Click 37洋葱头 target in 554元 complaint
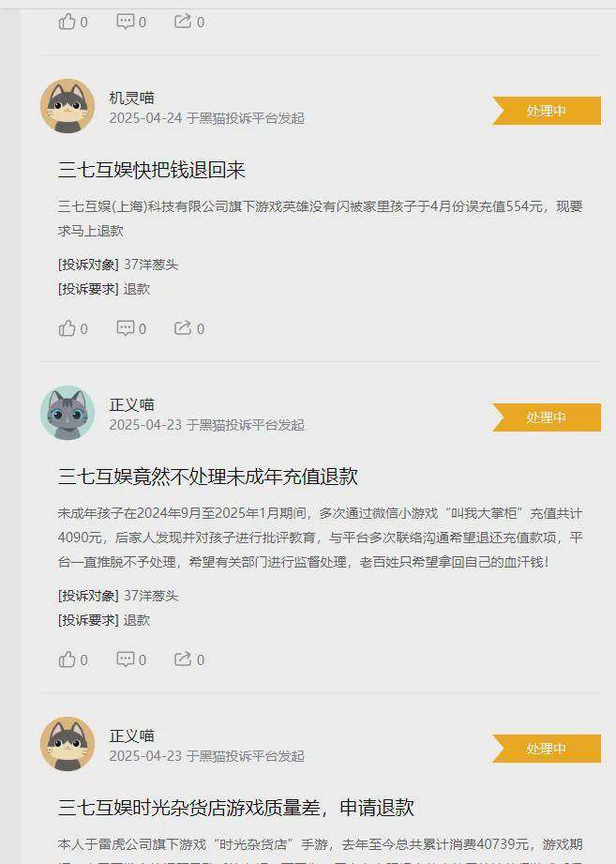The width and height of the screenshot is (616, 864). (x=151, y=265)
